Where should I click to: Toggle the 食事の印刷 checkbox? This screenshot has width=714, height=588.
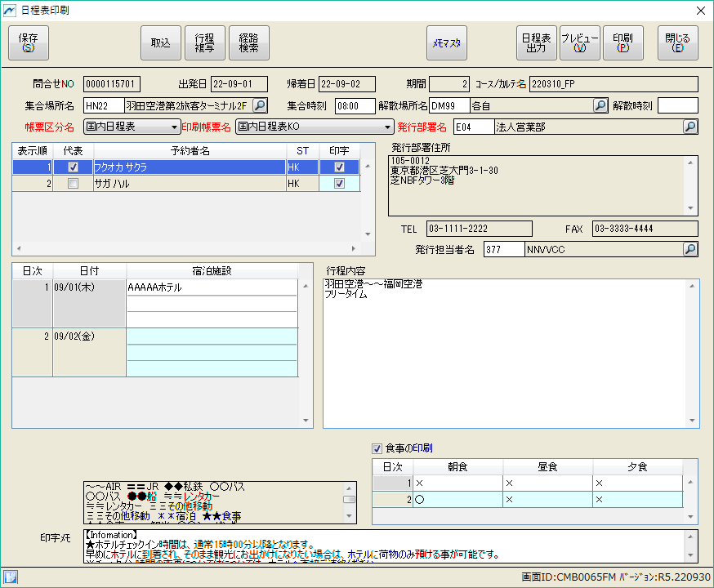(x=377, y=448)
